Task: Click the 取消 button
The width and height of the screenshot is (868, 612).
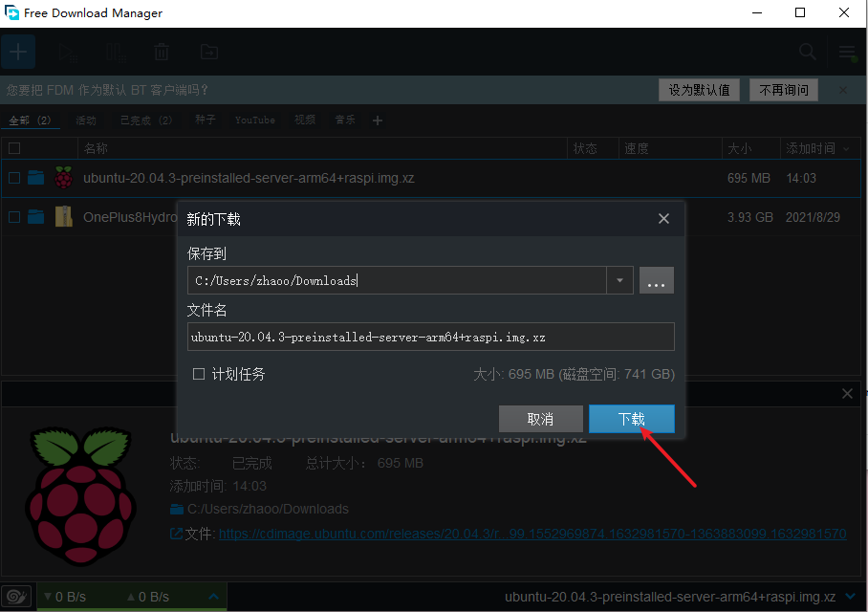Action: (541, 419)
